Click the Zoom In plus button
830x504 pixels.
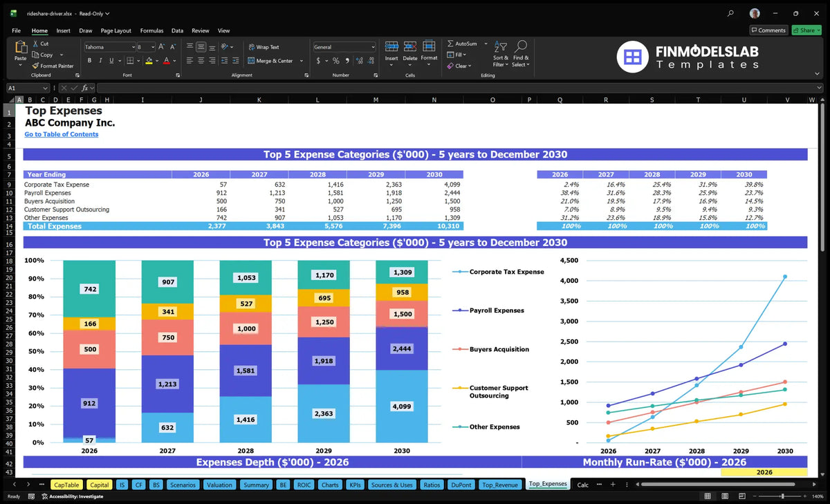[x=805, y=496]
